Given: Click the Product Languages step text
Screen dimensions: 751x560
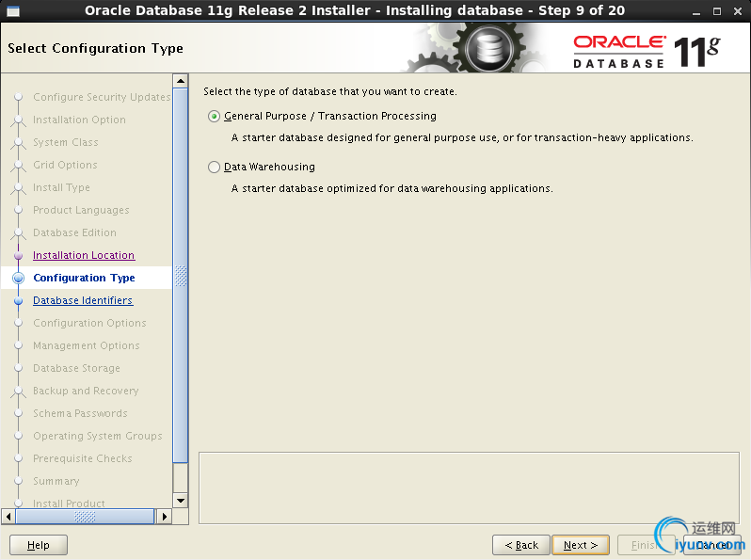Looking at the screenshot, I should [x=81, y=210].
